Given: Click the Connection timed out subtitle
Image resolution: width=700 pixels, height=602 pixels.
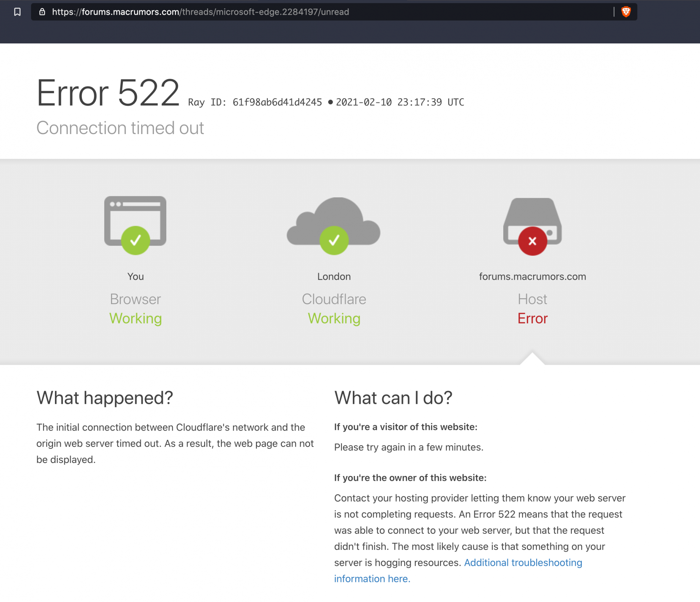Looking at the screenshot, I should click(120, 128).
